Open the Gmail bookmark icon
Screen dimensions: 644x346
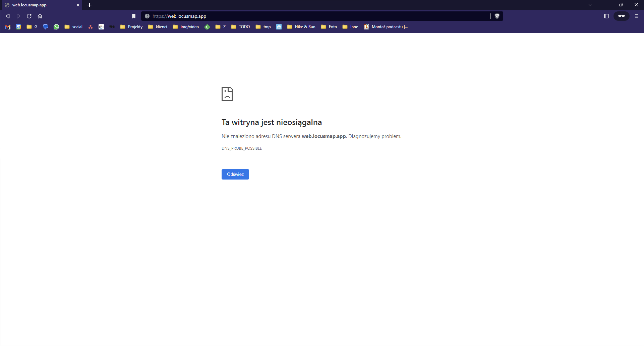point(8,27)
